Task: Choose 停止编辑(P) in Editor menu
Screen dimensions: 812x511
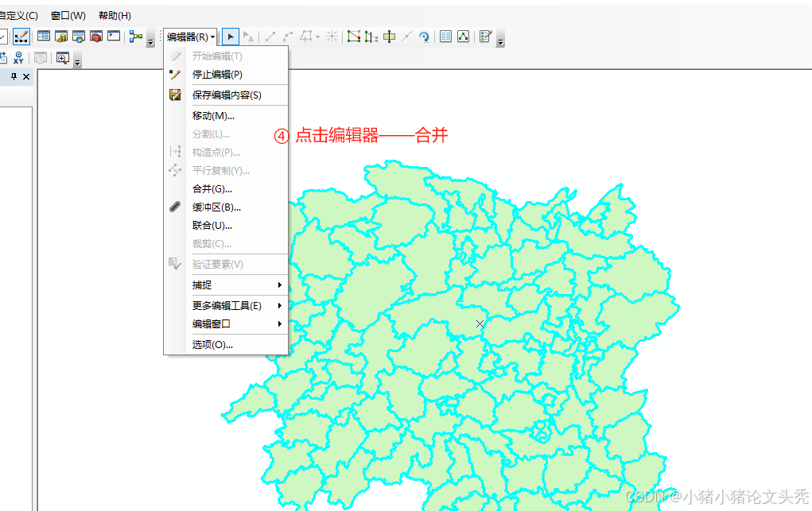Action: 227,75
